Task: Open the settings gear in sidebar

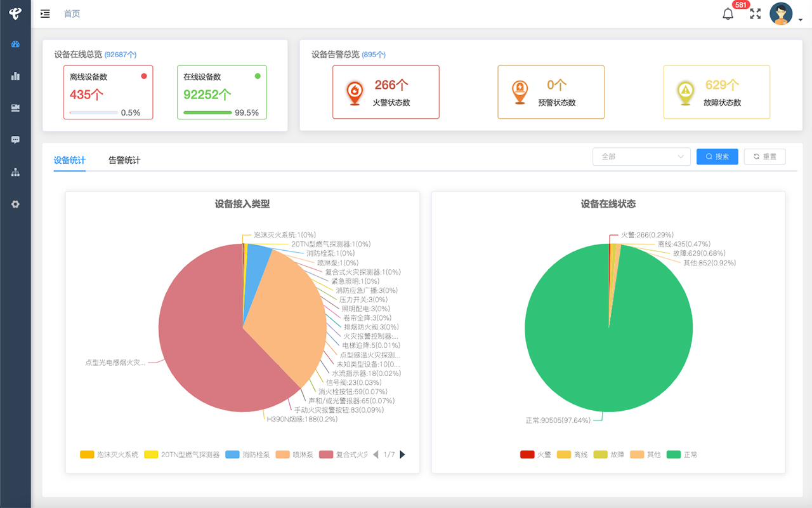Action: tap(15, 204)
